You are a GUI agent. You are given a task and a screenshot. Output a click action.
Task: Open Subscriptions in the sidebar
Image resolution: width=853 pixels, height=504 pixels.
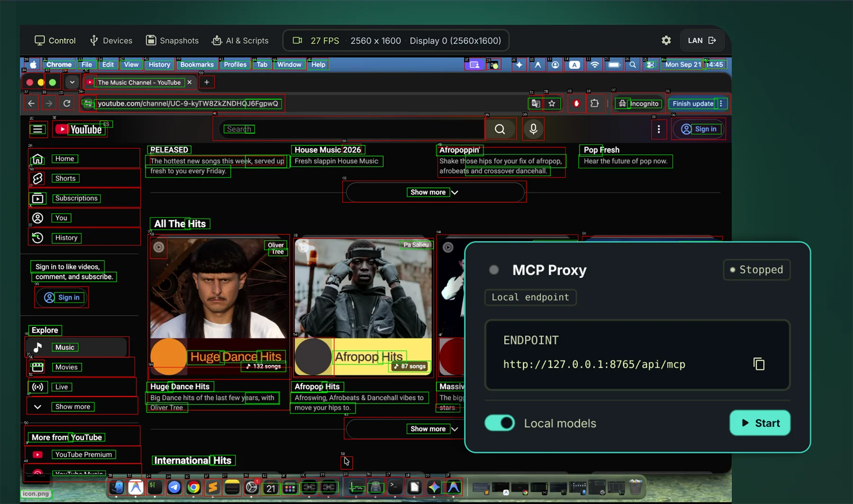(x=84, y=198)
